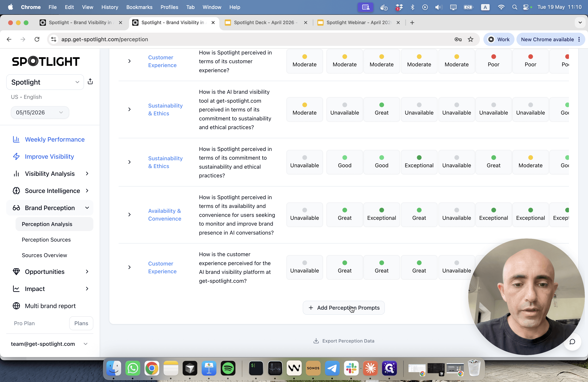588x382 pixels.
Task: Open the team@get-spotlight.com account dropdown
Action: (49, 344)
